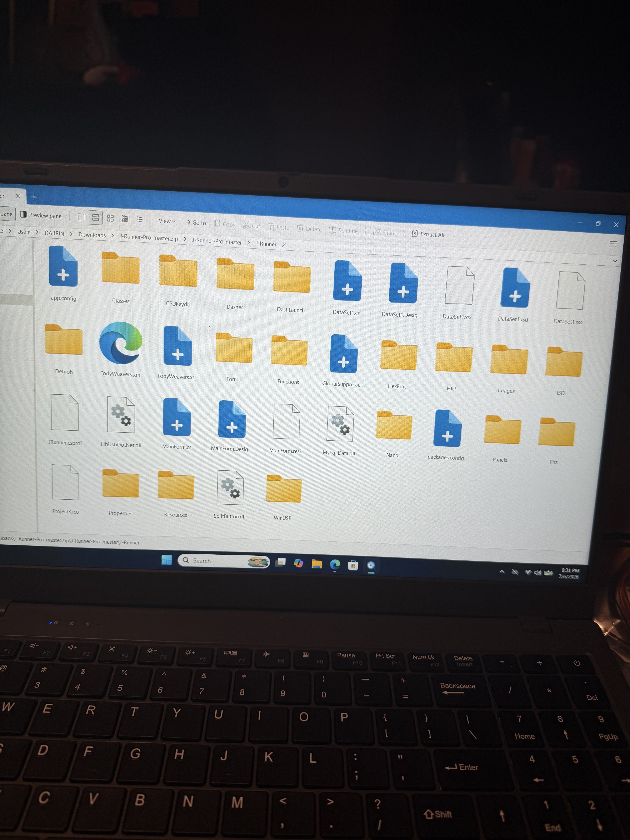The height and width of the screenshot is (840, 630).
Task: Expand the View dropdown menu
Action: [167, 221]
